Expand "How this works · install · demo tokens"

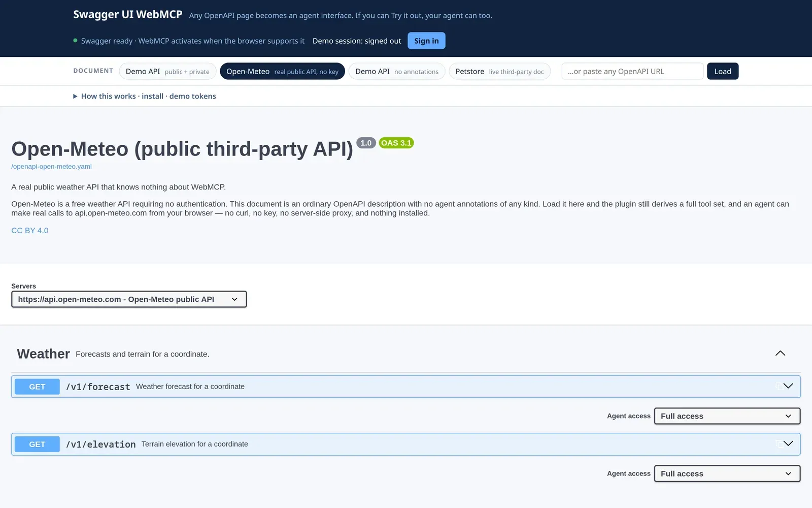[145, 96]
